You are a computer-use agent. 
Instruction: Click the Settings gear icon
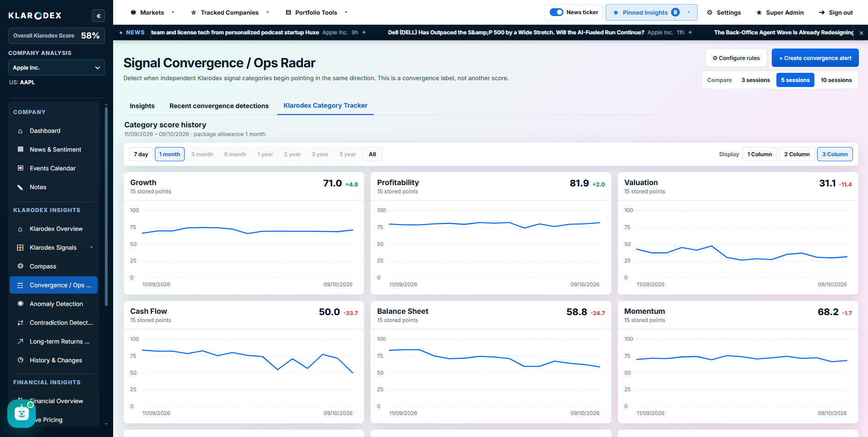[710, 12]
